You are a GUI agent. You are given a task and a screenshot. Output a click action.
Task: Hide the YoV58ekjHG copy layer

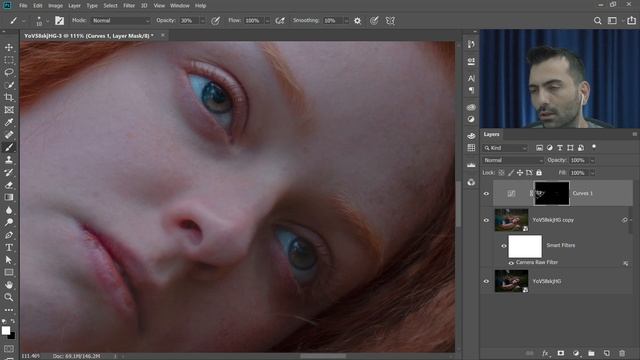[x=486, y=220]
